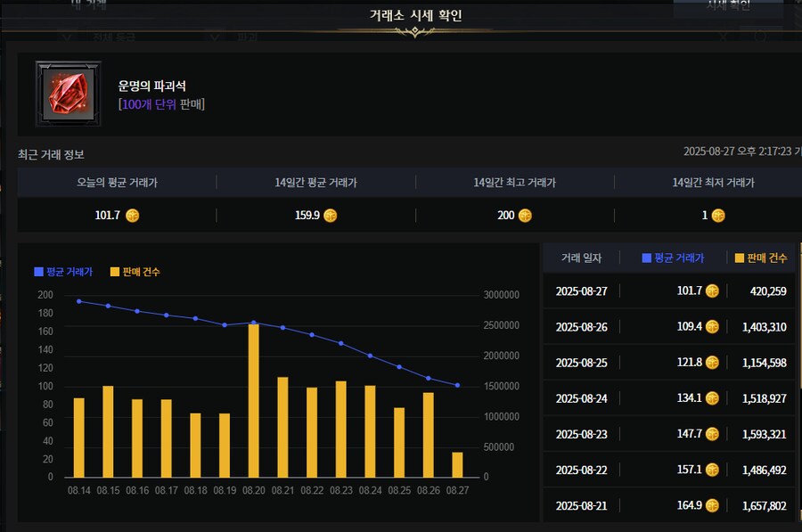802x532 pixels.
Task: Click the 08.20 date label on chart axis
Action: tap(254, 491)
